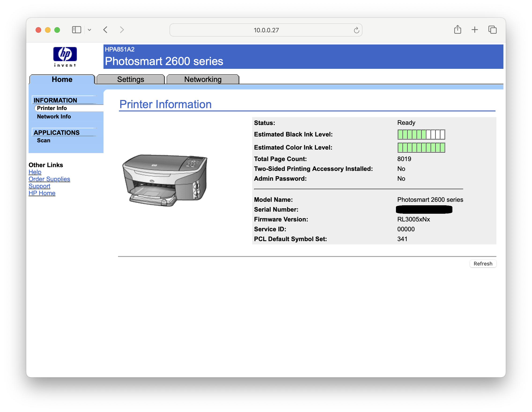Click the APPLICATIONS section header
Image resolution: width=532 pixels, height=412 pixels.
coord(56,133)
